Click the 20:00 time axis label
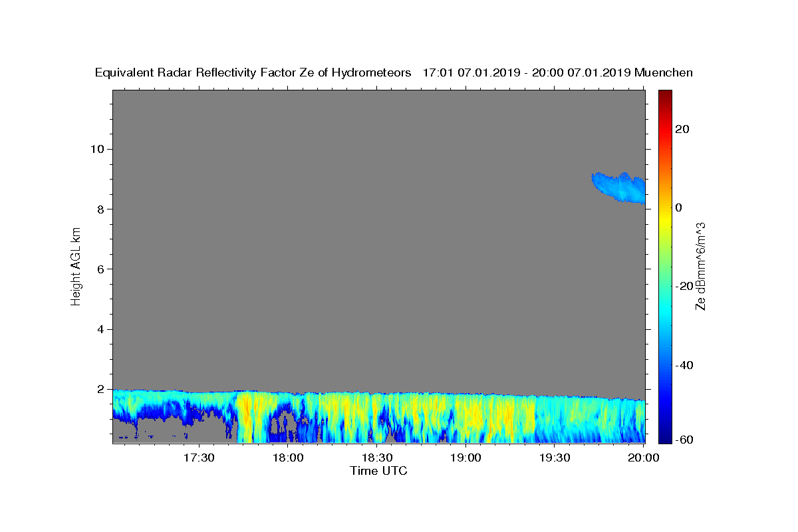This screenshot has width=798, height=532. (x=642, y=458)
